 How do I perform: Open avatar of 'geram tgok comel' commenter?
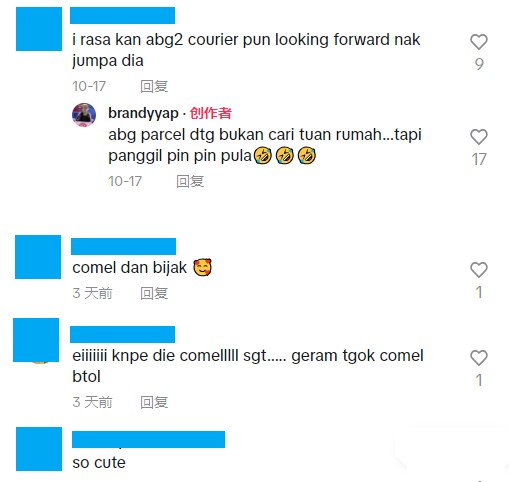tap(36, 340)
